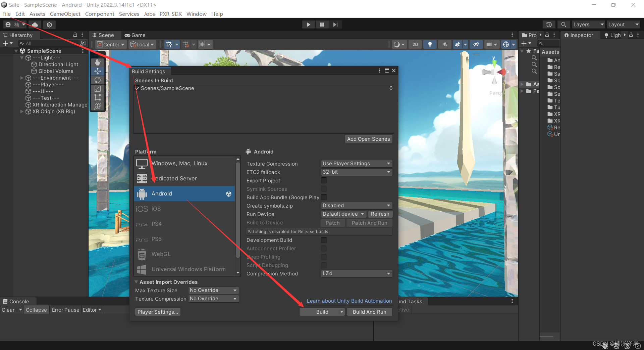Toggle hidden objects visibility eye icon

click(476, 44)
